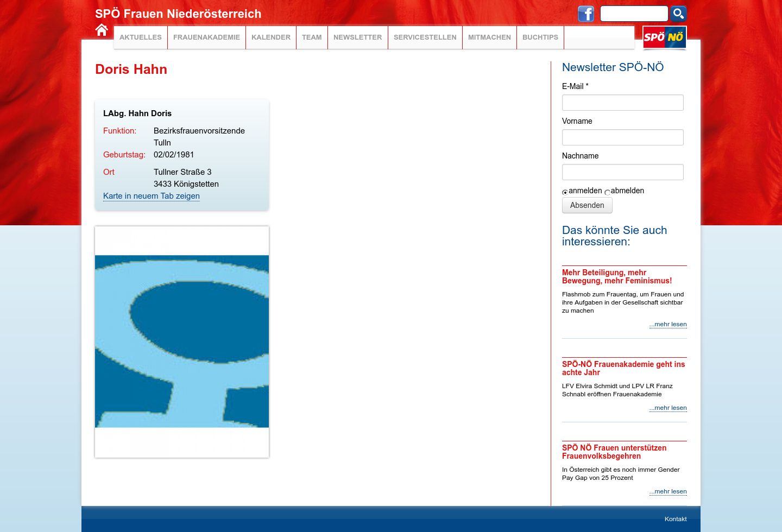Viewport: 782px width, 532px height.
Task: Submit newsletter with Absenden button
Action: point(587,205)
